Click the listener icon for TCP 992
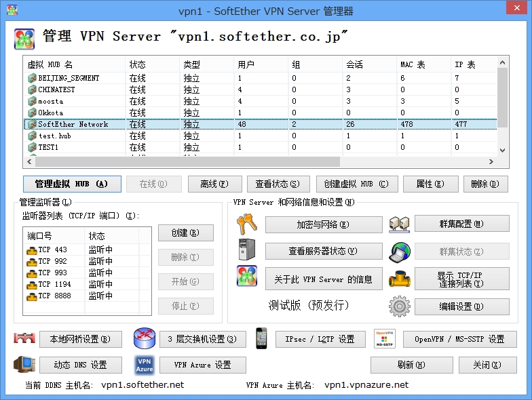 (31, 262)
